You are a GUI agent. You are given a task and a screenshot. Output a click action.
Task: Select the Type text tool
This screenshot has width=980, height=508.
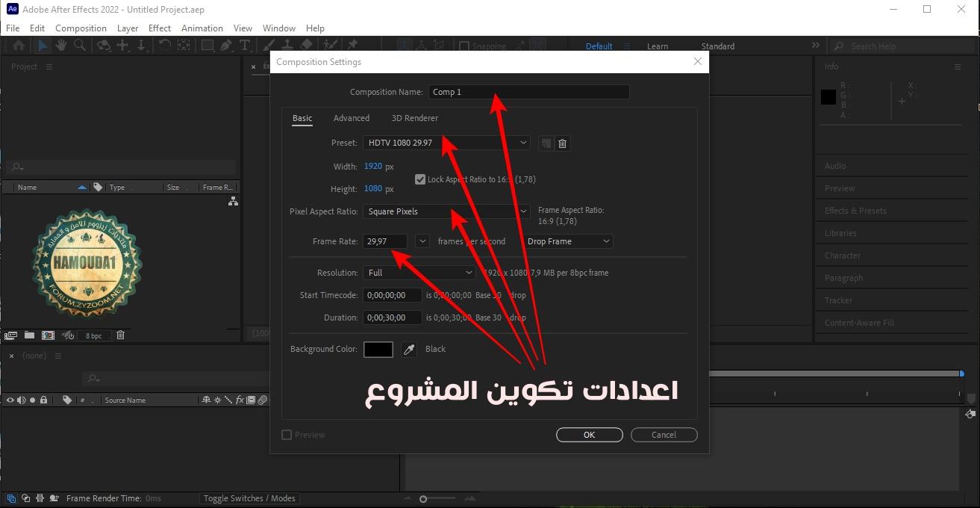(x=245, y=46)
